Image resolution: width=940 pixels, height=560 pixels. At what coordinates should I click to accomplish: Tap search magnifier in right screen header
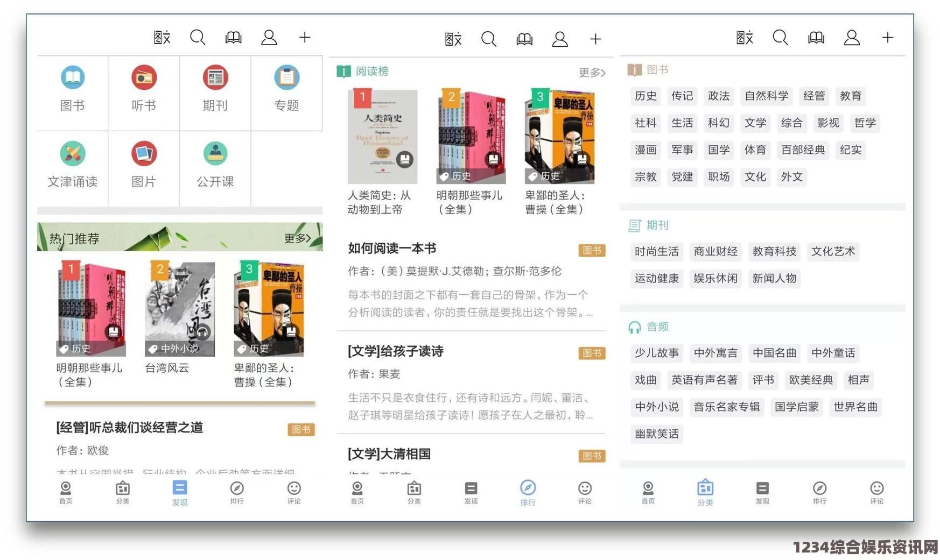780,37
